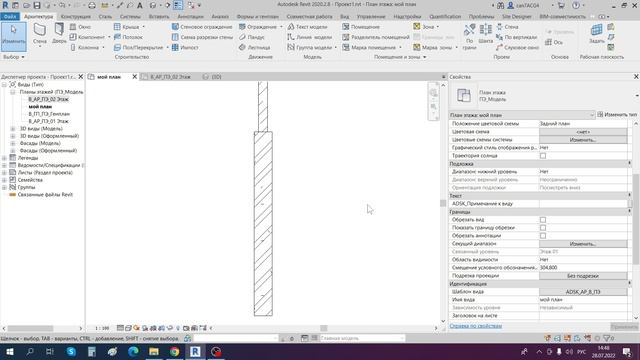Choose the Room (Помещение) tool

361,27
